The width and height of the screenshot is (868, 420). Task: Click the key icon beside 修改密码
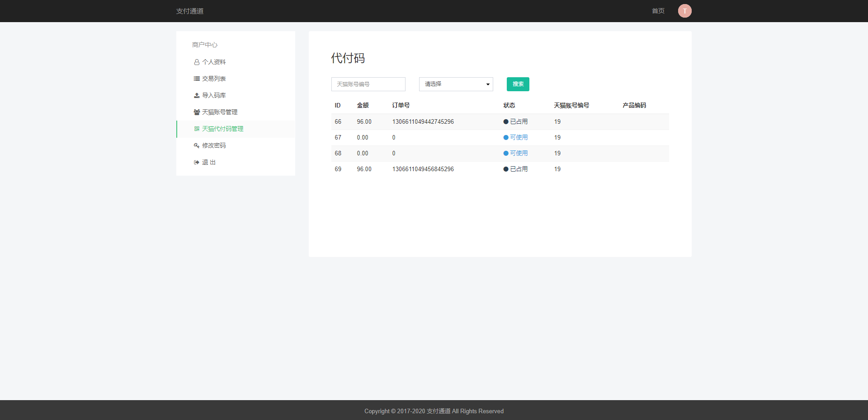pyautogui.click(x=197, y=145)
